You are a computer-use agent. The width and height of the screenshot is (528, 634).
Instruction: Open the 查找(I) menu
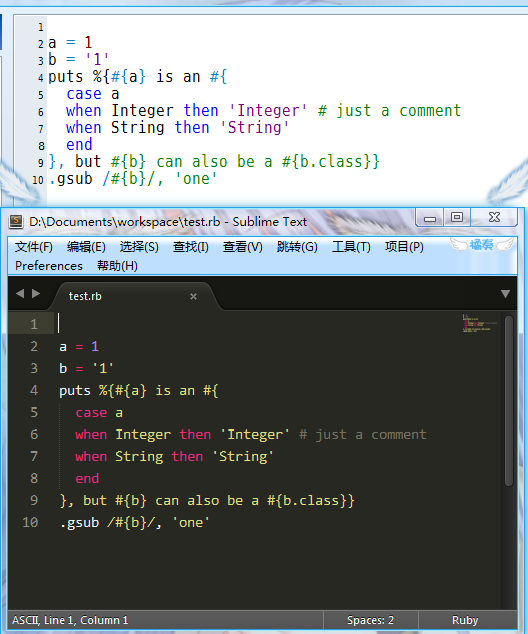pyautogui.click(x=190, y=247)
